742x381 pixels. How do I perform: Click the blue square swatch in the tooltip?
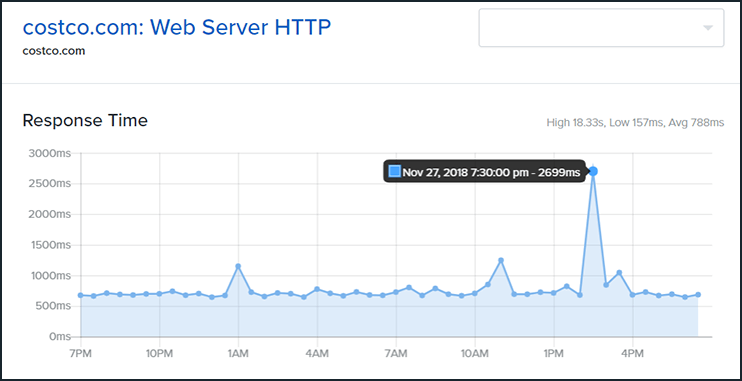[394, 171]
